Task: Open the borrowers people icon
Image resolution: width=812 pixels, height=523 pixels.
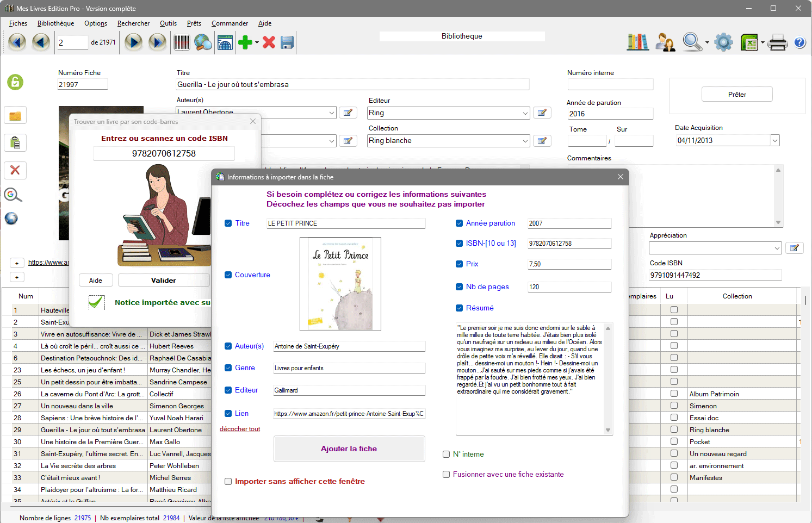Action: 665,42
